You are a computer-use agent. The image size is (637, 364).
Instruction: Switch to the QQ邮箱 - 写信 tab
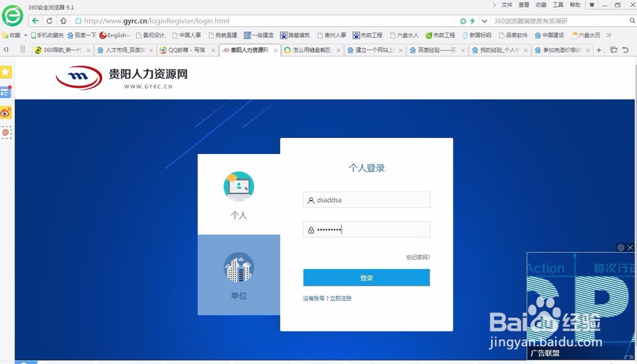[187, 50]
